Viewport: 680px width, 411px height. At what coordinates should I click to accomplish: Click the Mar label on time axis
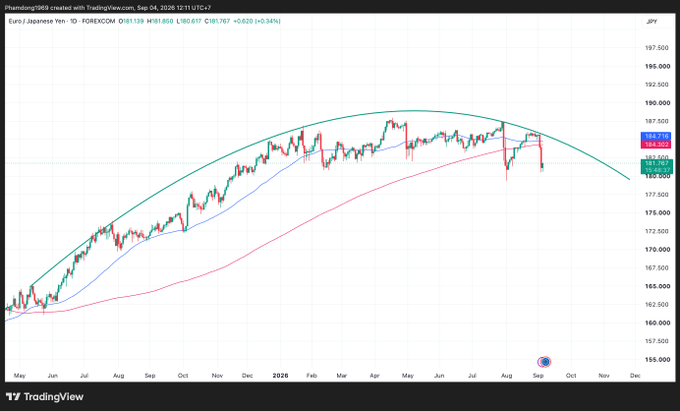pos(342,375)
